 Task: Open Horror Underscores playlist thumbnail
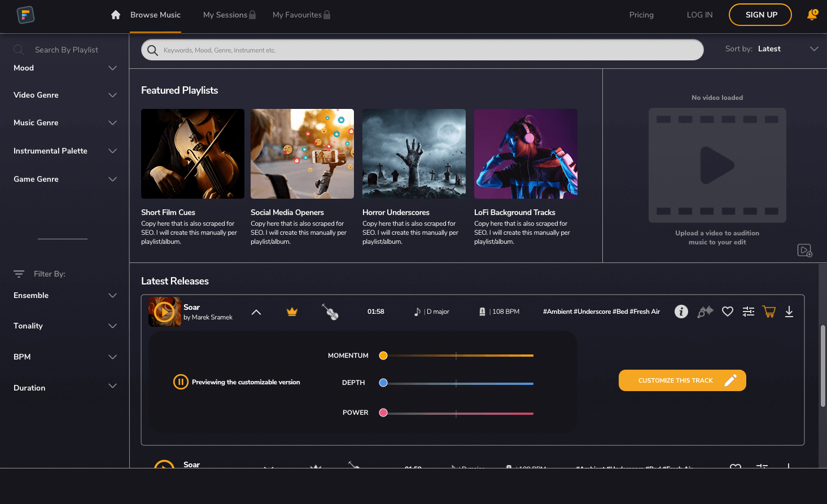click(414, 154)
